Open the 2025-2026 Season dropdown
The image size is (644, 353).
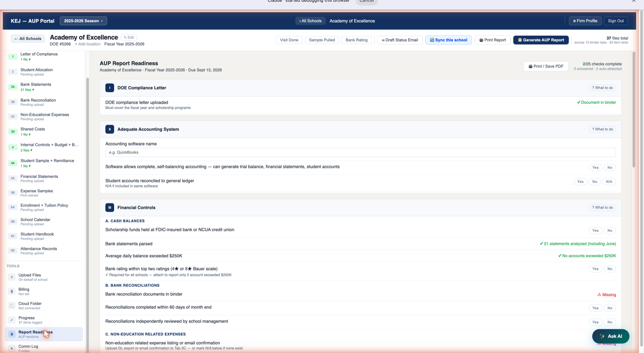click(x=83, y=21)
